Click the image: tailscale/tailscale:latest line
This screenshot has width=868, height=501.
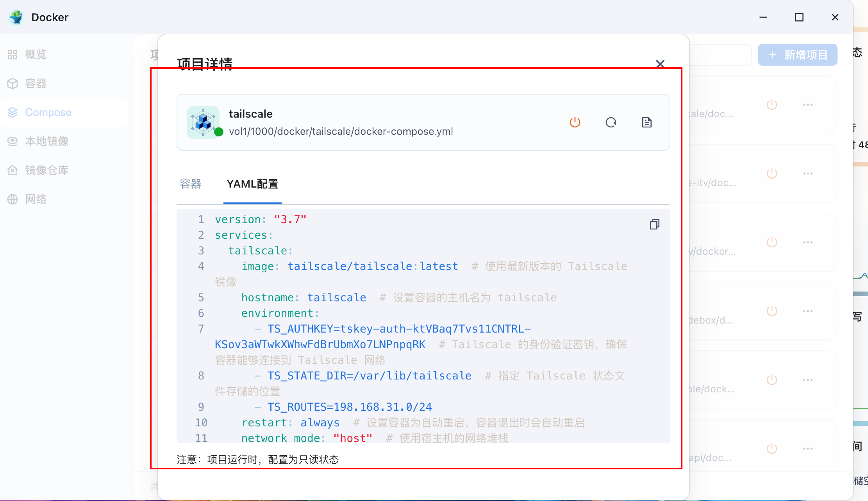(x=350, y=266)
